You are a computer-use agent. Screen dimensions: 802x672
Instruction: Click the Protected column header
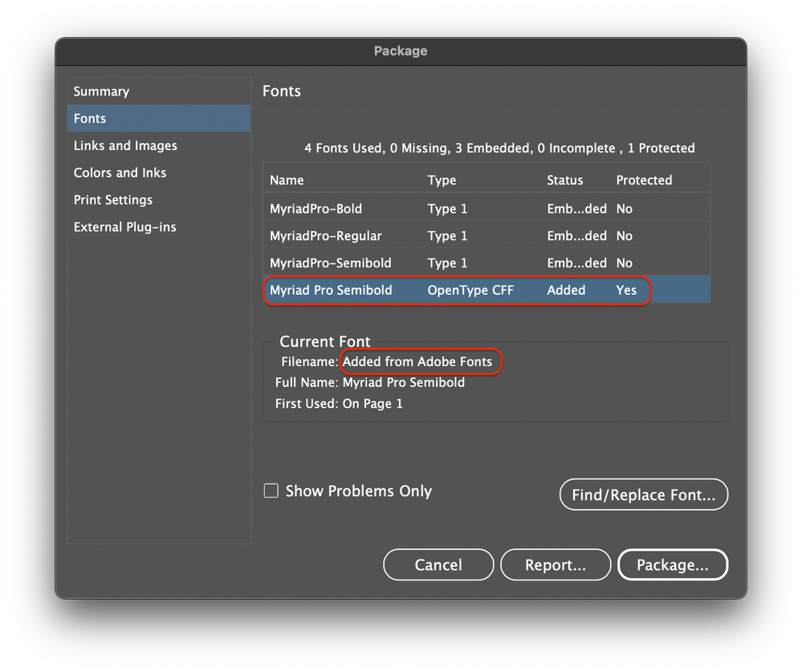tap(644, 180)
